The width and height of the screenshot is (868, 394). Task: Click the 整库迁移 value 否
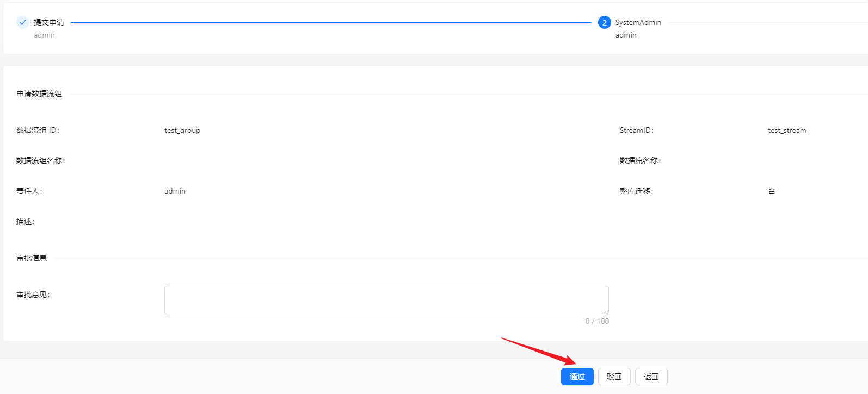tap(772, 191)
